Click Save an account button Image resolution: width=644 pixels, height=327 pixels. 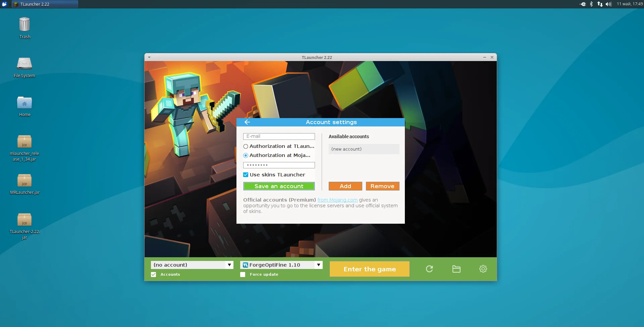pos(279,186)
